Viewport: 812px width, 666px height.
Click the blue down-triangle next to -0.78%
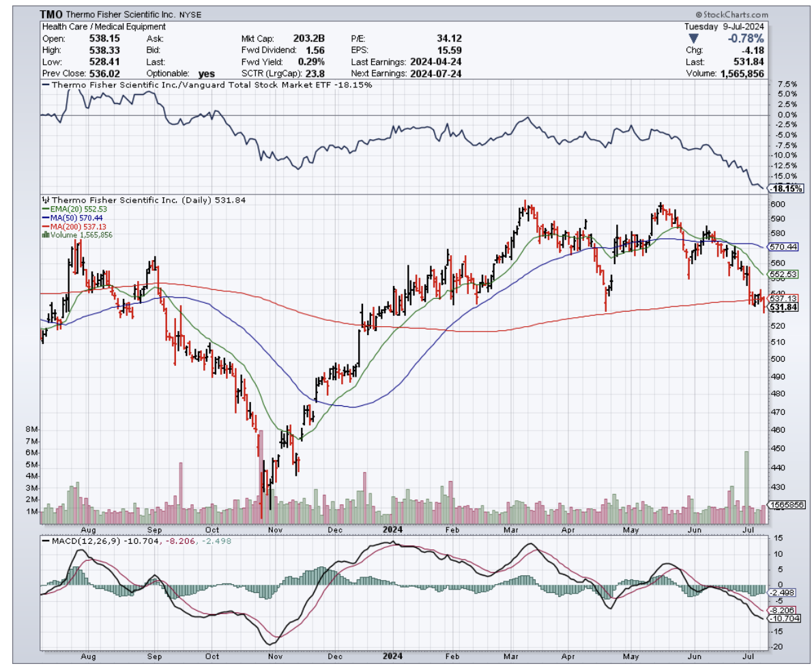pos(694,38)
